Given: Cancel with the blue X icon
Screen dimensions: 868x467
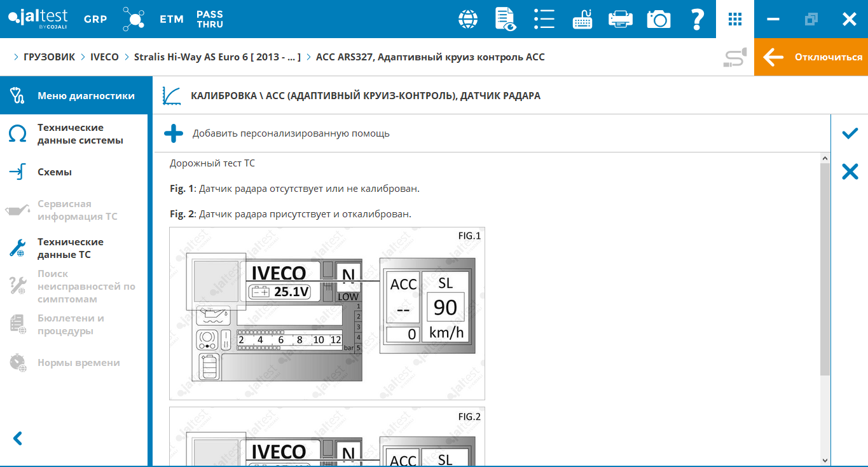Looking at the screenshot, I should [x=850, y=172].
